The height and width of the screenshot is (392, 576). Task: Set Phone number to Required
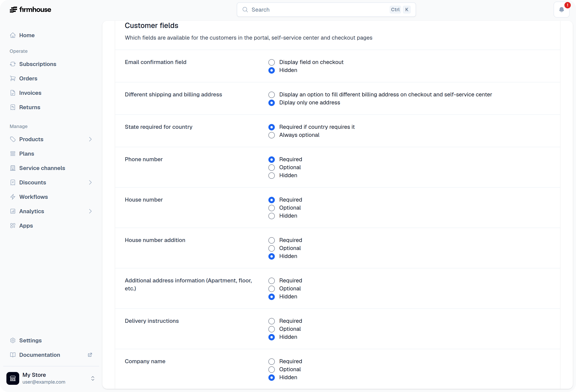(272, 160)
